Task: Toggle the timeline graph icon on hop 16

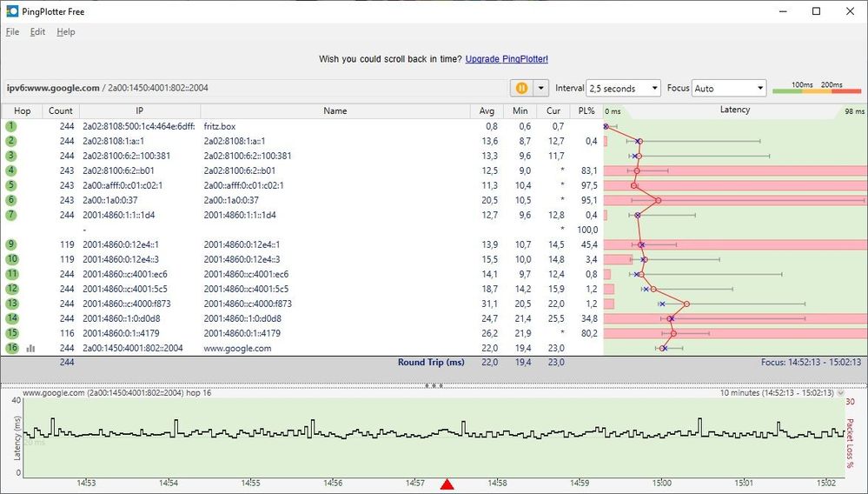Action: pos(31,348)
